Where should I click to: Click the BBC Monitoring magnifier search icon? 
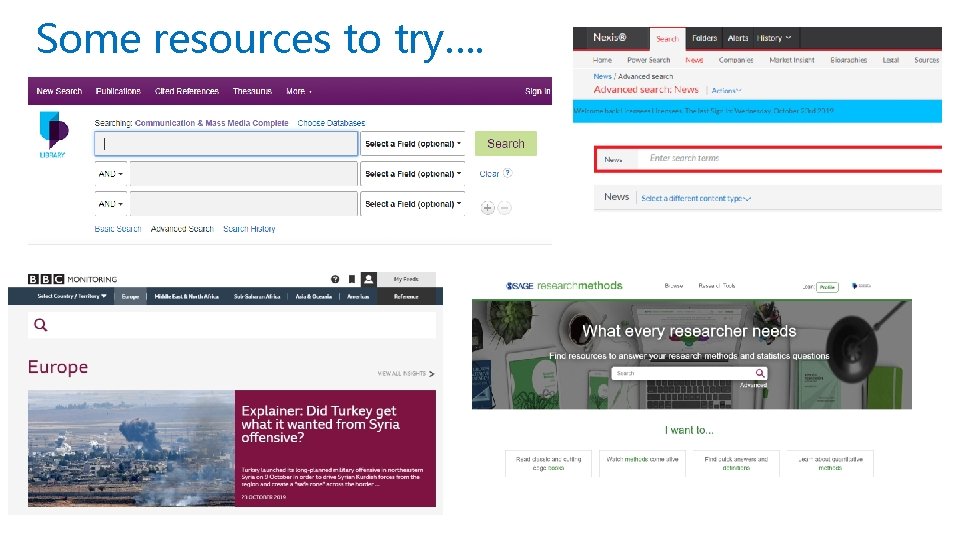(41, 325)
